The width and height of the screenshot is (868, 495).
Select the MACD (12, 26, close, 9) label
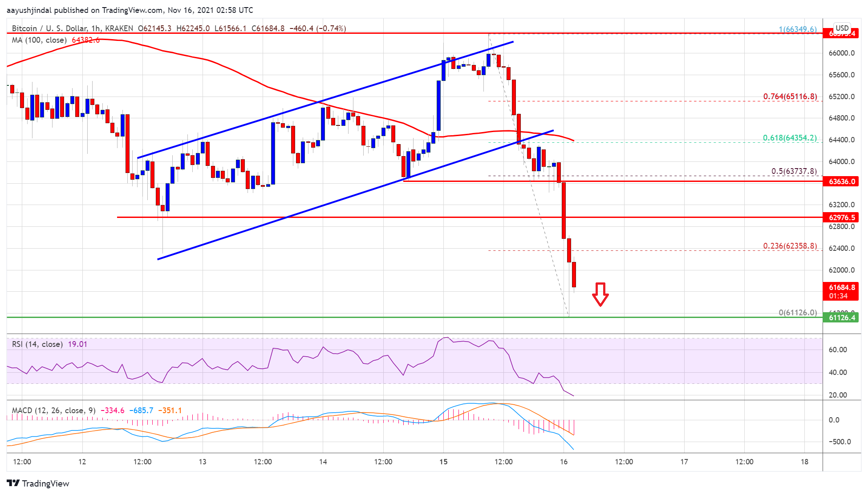click(53, 410)
